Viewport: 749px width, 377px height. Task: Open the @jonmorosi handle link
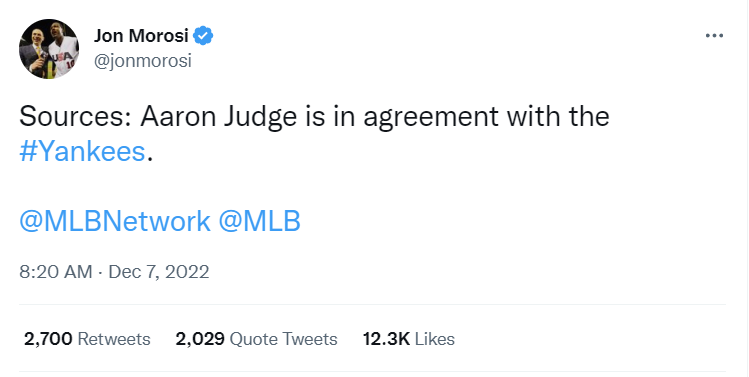tap(142, 61)
